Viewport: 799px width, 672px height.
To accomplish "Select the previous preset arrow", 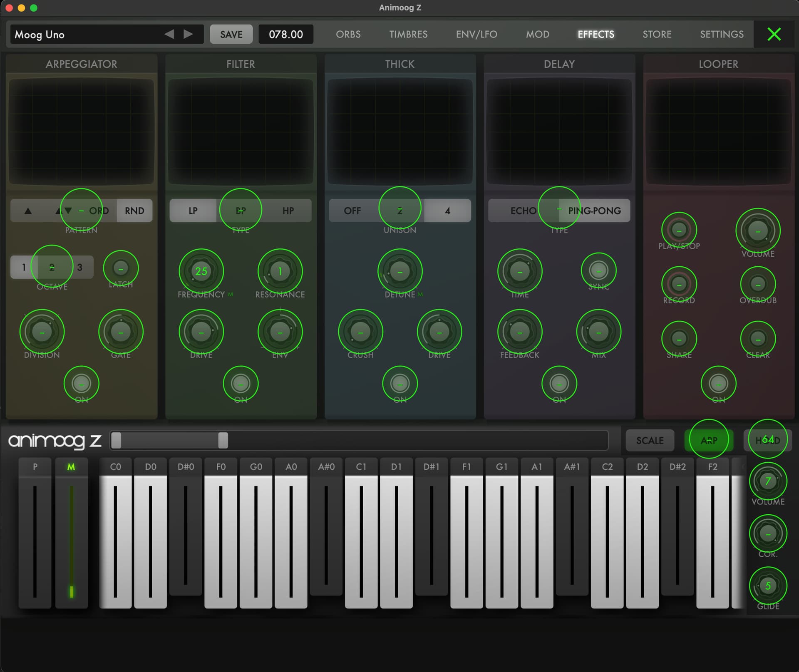I will pyautogui.click(x=169, y=34).
